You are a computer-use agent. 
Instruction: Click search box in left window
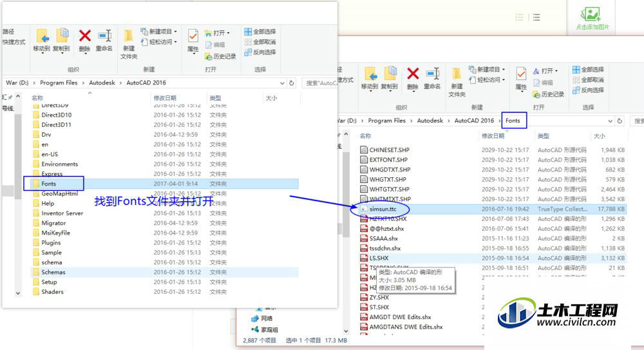click(x=319, y=83)
